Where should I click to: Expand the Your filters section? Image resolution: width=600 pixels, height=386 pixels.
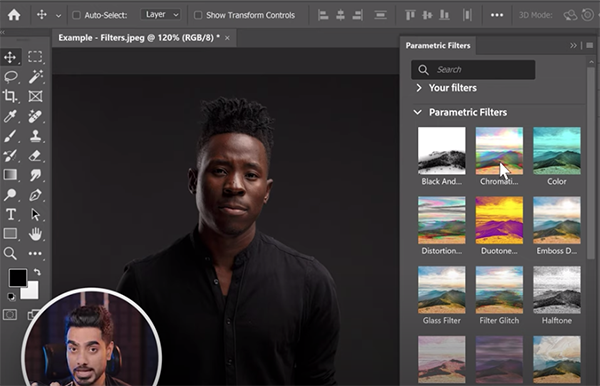point(418,88)
